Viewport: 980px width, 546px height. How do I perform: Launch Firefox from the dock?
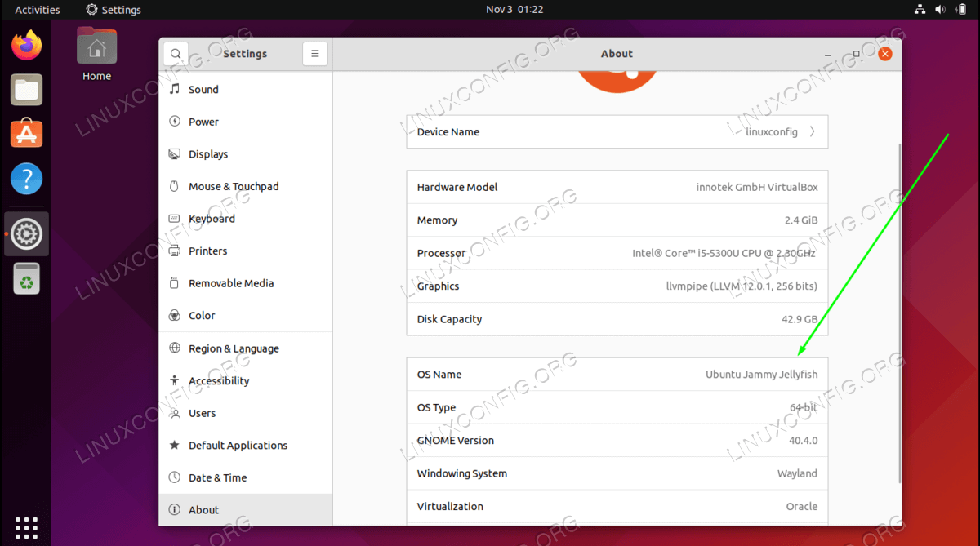coord(26,45)
